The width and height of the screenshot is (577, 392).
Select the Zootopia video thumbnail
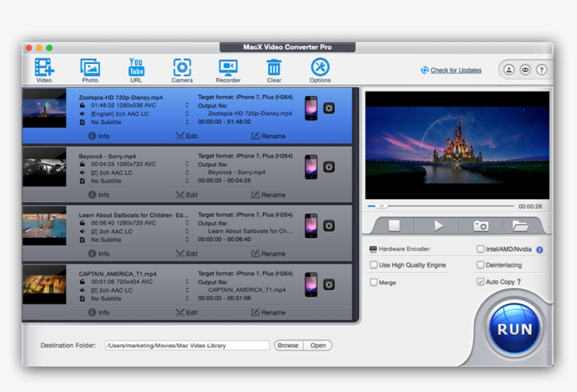[x=44, y=108]
